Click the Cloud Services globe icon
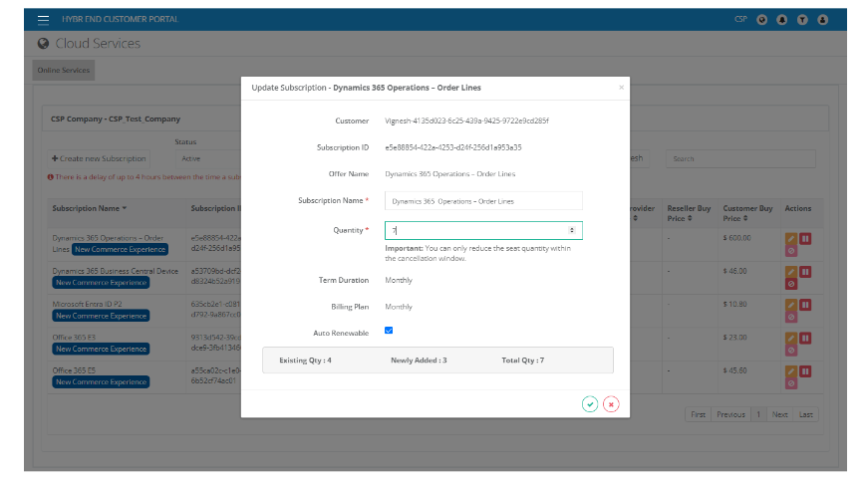The width and height of the screenshot is (868, 484). click(43, 43)
